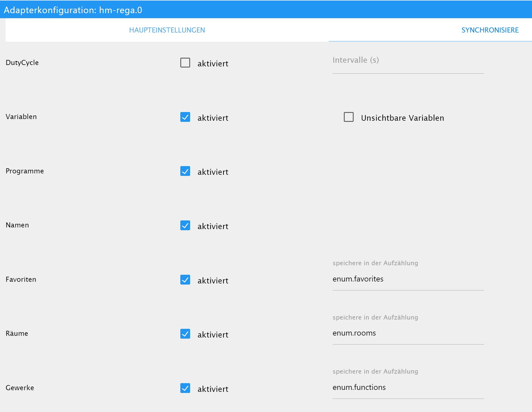
Task: Uncheck the Variablen aktiviert checkbox
Action: click(185, 117)
